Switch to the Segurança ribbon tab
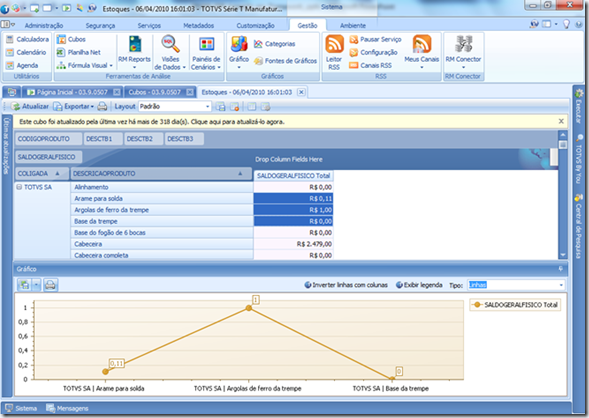589x418 pixels. click(x=100, y=26)
